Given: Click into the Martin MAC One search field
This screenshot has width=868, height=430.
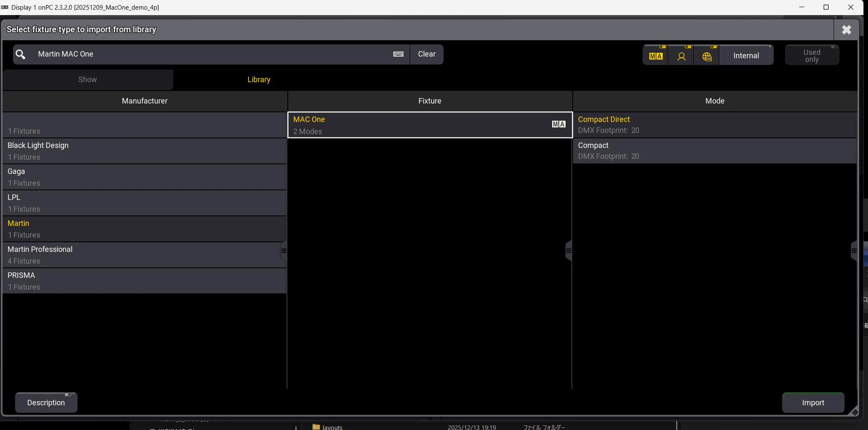Looking at the screenshot, I should pyautogui.click(x=212, y=54).
